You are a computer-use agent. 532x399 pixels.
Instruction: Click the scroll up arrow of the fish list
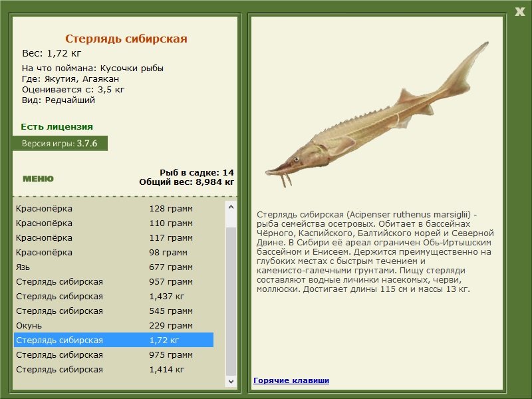(x=231, y=207)
